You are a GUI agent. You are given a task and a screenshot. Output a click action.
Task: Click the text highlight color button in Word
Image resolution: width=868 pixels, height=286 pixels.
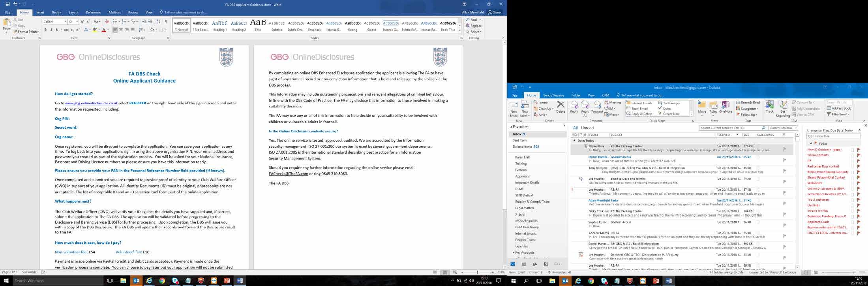[94, 30]
